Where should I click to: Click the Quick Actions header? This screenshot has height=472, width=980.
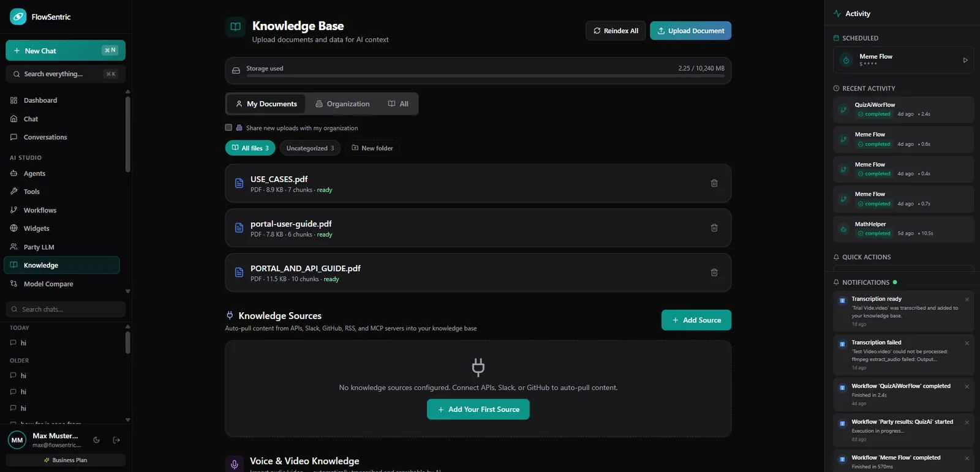click(x=862, y=257)
